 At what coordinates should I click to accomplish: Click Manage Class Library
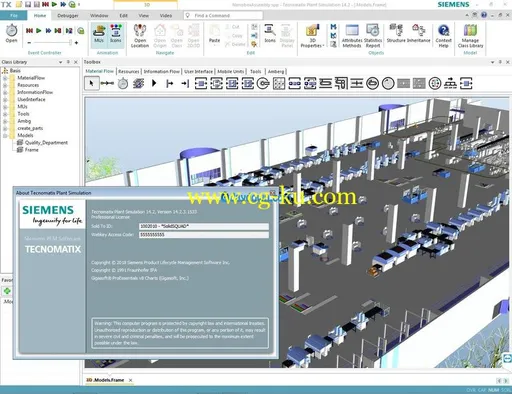pos(470,36)
